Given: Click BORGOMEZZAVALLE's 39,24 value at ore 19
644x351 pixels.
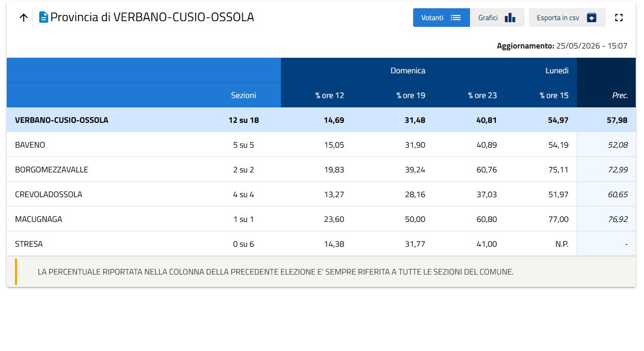Looking at the screenshot, I should [415, 170].
